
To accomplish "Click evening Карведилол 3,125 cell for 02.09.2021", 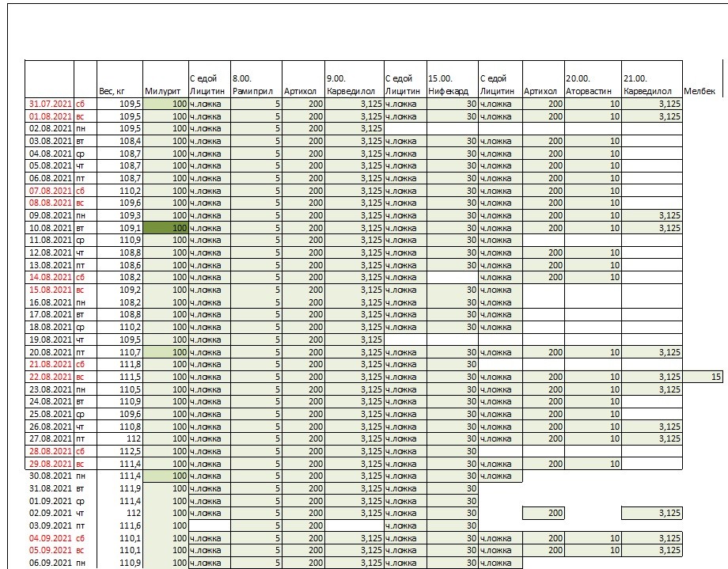I will [x=651, y=513].
